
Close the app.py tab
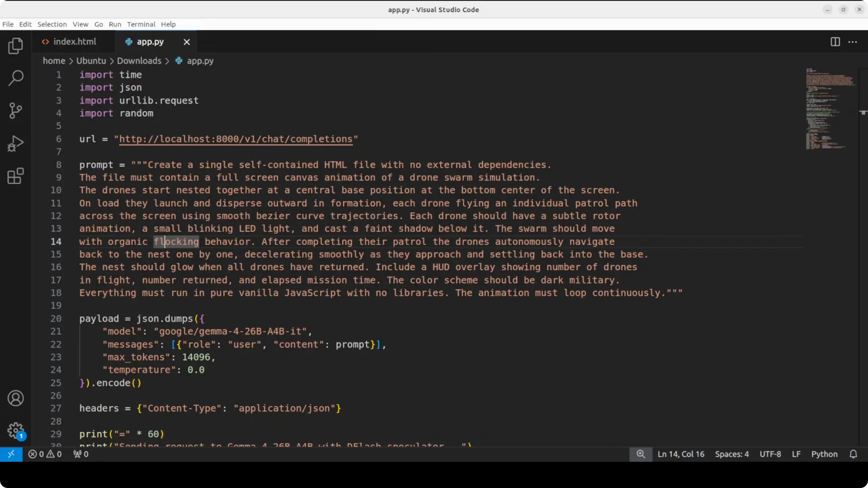pos(187,42)
